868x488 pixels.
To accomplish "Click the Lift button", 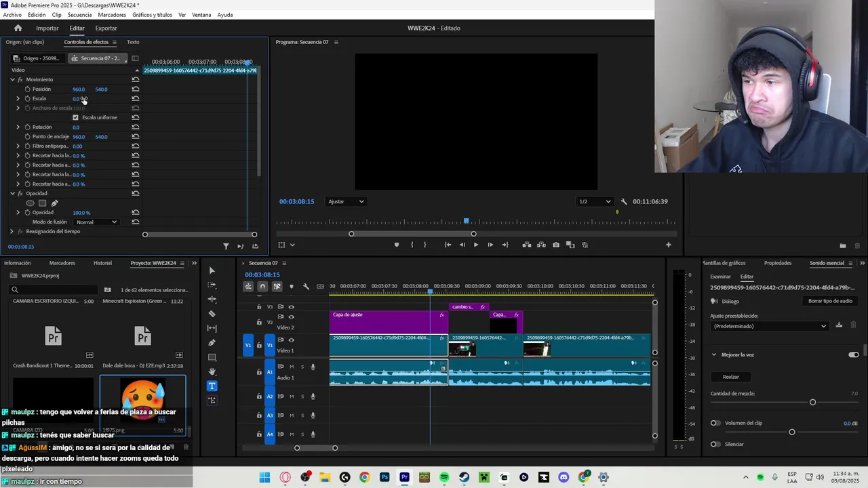I will click(x=527, y=245).
